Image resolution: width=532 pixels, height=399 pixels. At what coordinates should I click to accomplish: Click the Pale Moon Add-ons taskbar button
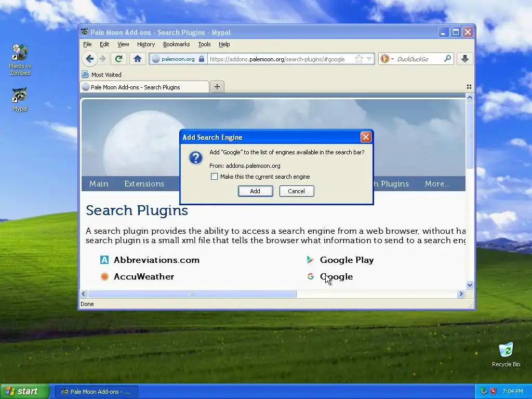(x=96, y=392)
